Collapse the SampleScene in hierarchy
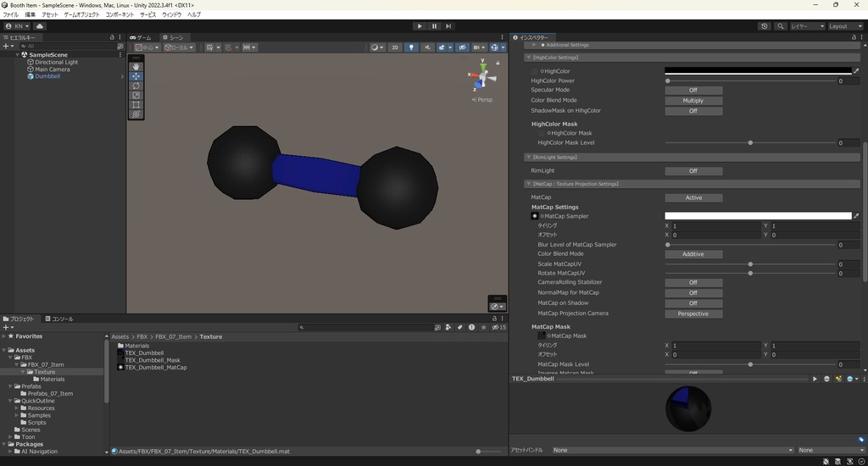Screen dimensions: 868x466 click(x=17, y=55)
